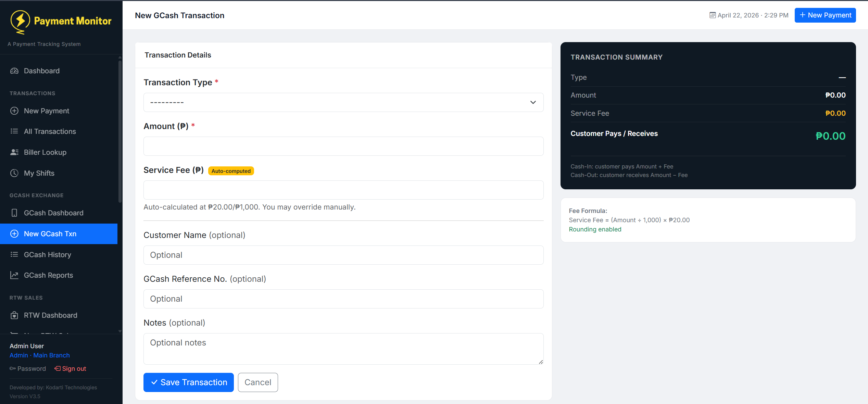
Task: Click the blue New Payment header button
Action: click(x=825, y=15)
